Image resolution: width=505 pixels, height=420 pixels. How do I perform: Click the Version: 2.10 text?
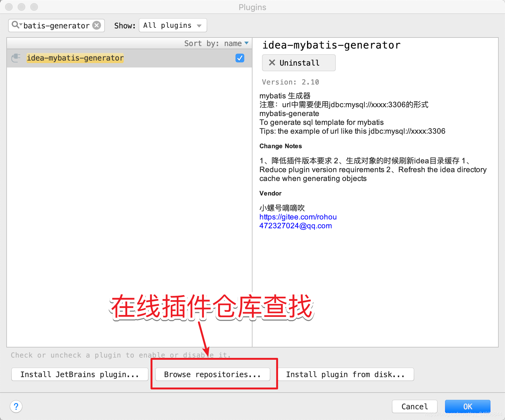pos(290,82)
